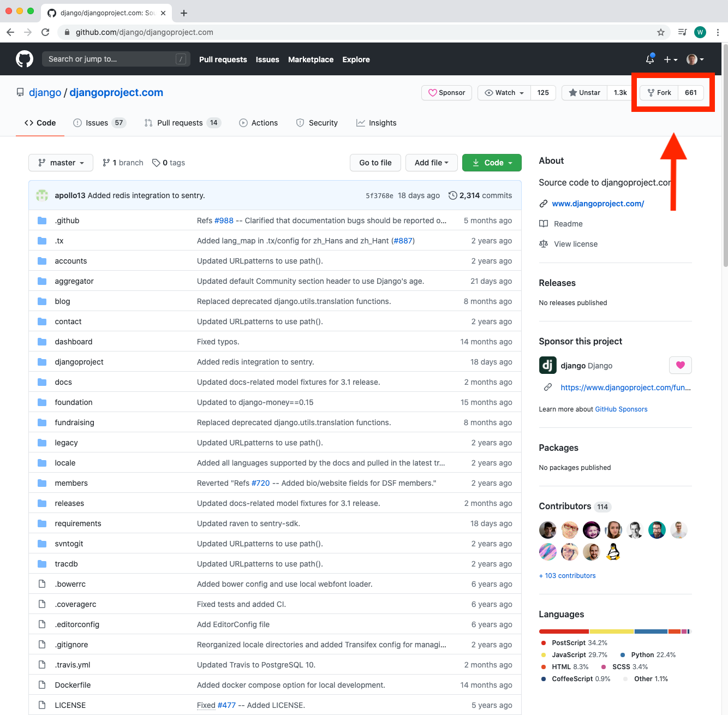Open the Security tab
The width and height of the screenshot is (728, 715).
(x=317, y=123)
